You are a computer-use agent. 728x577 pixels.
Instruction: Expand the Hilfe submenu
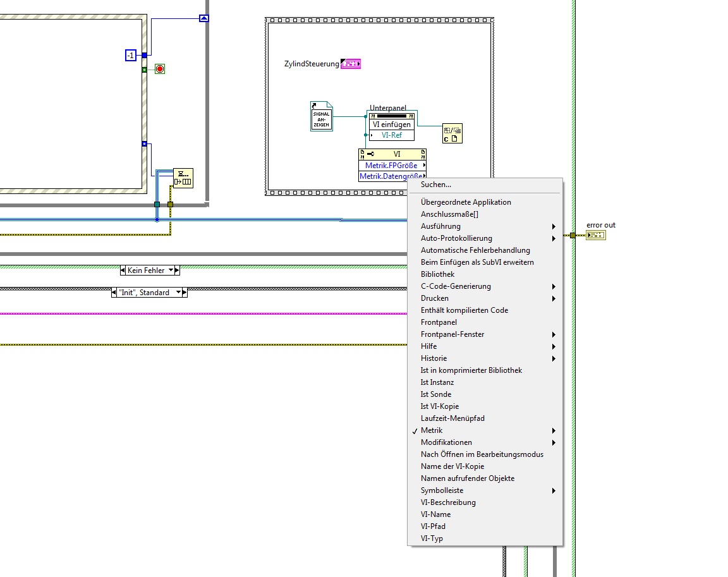tap(485, 346)
